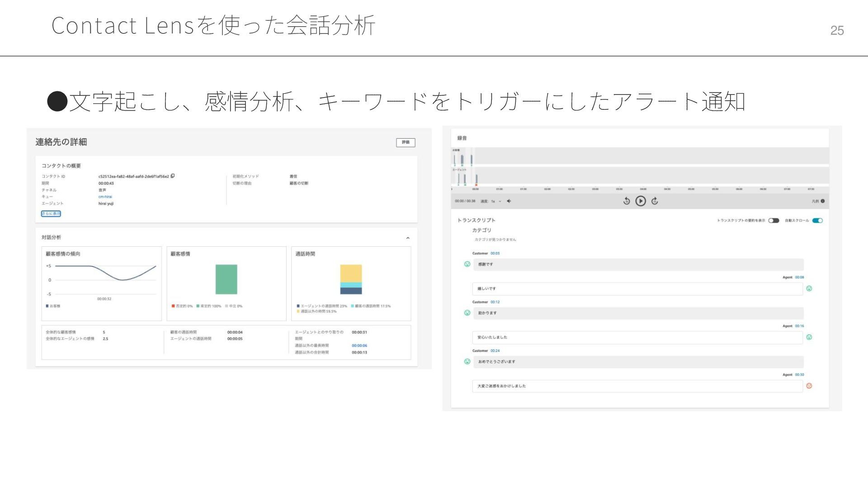This screenshot has width=868, height=488.
Task: Open the cm-hirai queue link
Action: [x=105, y=197]
